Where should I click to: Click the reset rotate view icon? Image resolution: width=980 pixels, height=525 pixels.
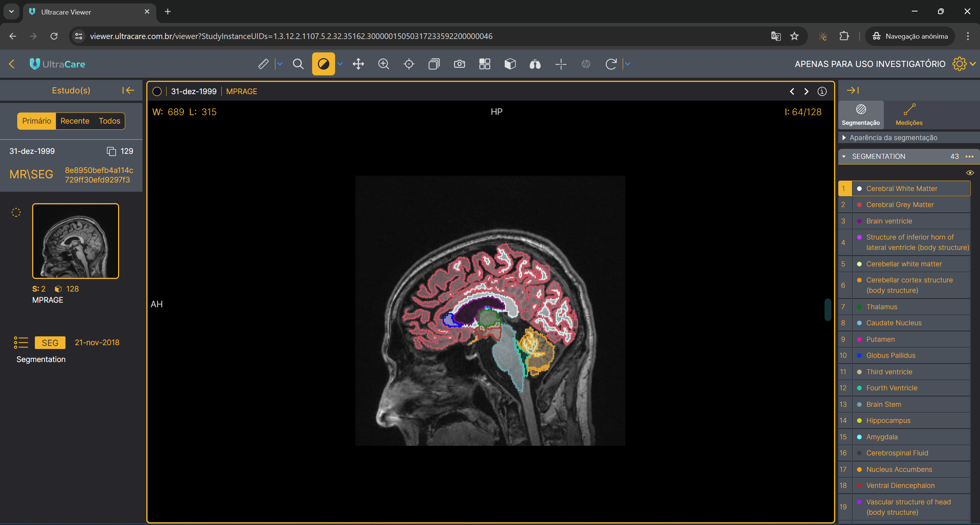[x=611, y=64]
